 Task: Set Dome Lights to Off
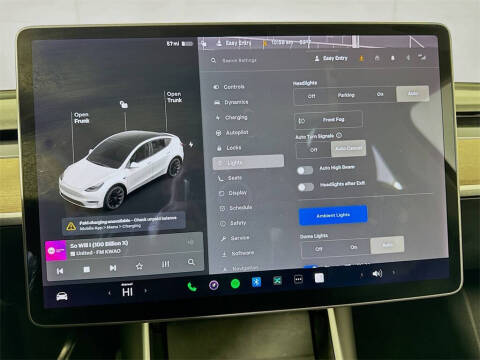319,249
